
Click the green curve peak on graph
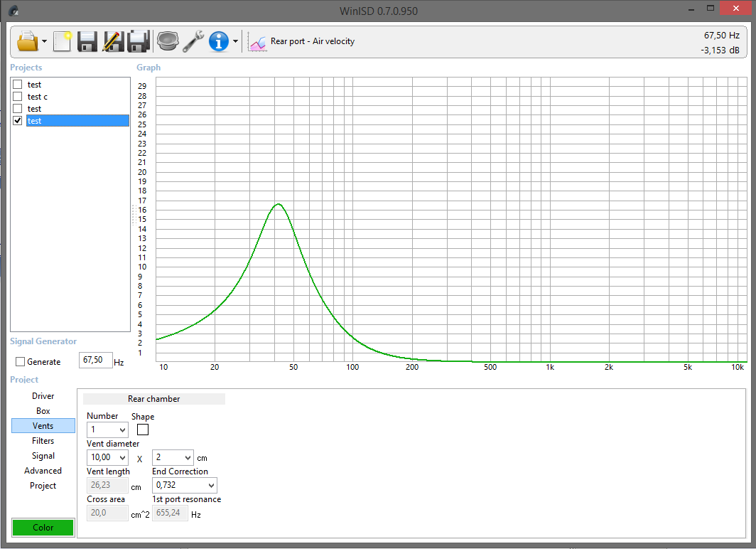point(279,204)
